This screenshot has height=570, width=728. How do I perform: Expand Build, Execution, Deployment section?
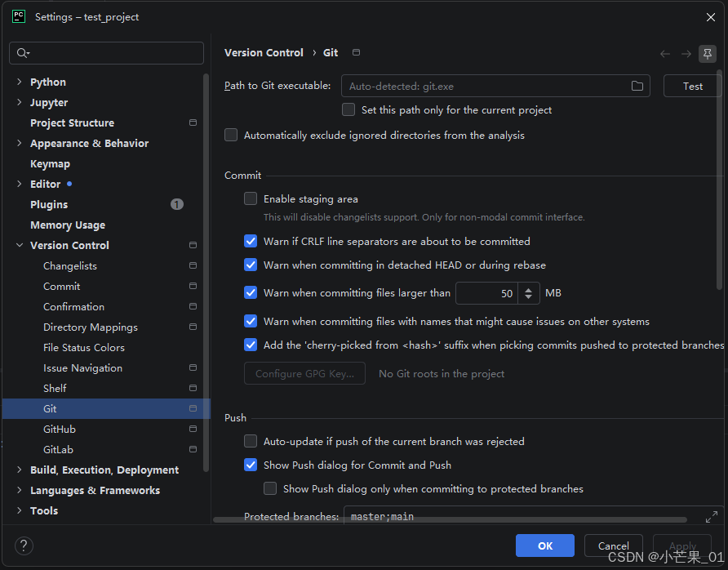pos(19,470)
